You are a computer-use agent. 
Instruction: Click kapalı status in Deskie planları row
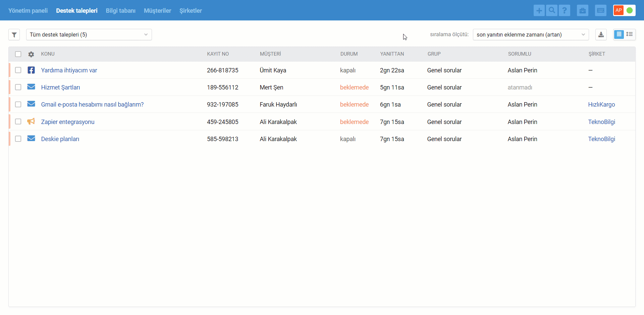point(347,139)
